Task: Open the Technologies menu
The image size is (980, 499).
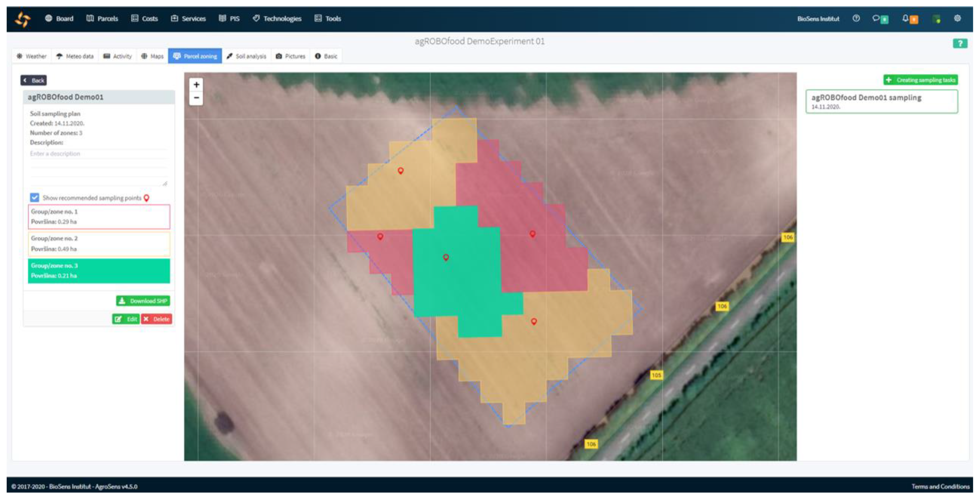Action: tap(277, 18)
